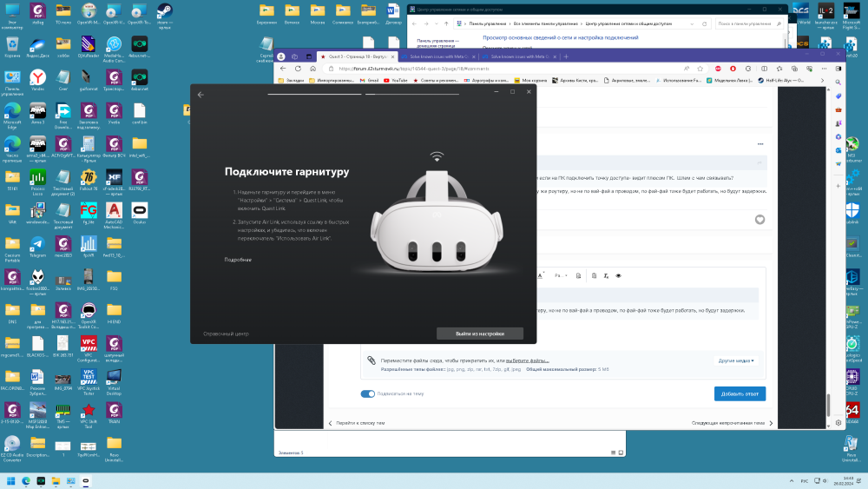Viewport: 868px width, 489px height.
Task: Select the Virtual Desktop shortcut
Action: (x=114, y=381)
